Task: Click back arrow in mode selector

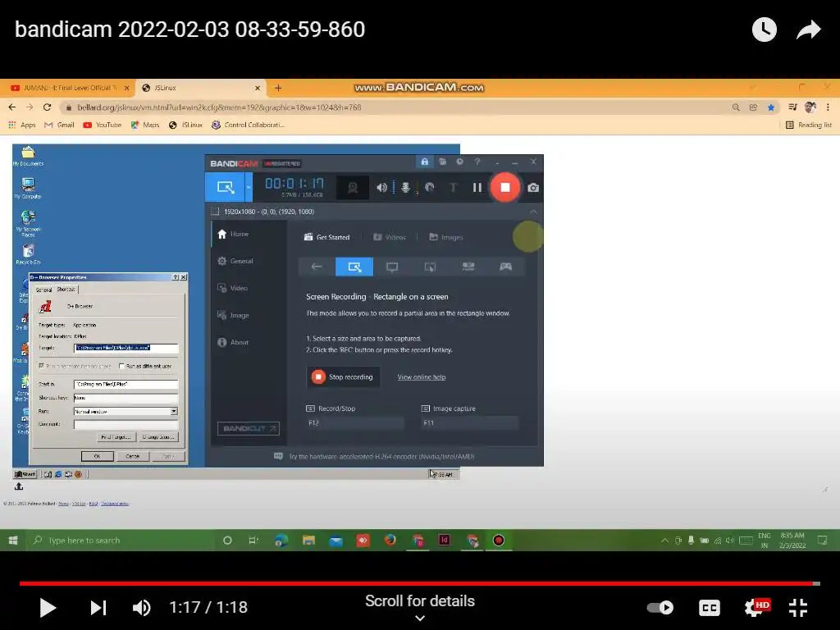Action: (x=317, y=267)
